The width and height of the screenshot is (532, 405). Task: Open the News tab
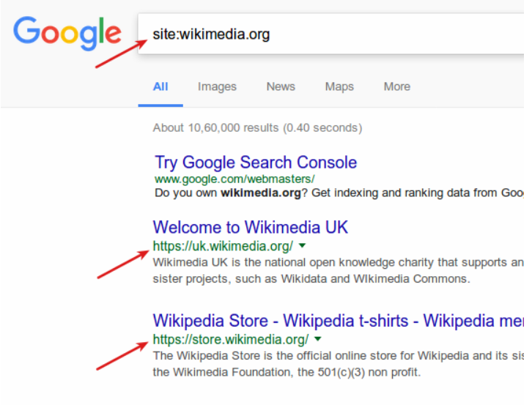281,87
